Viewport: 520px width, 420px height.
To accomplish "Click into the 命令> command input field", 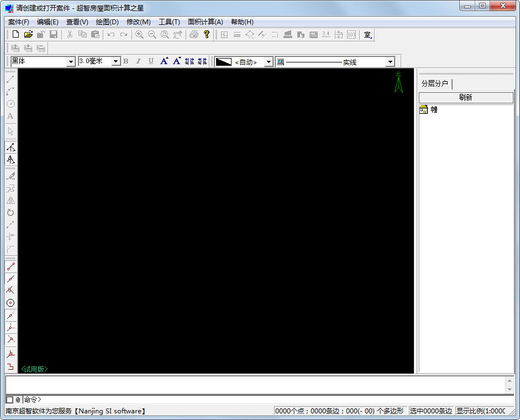I will [268, 400].
